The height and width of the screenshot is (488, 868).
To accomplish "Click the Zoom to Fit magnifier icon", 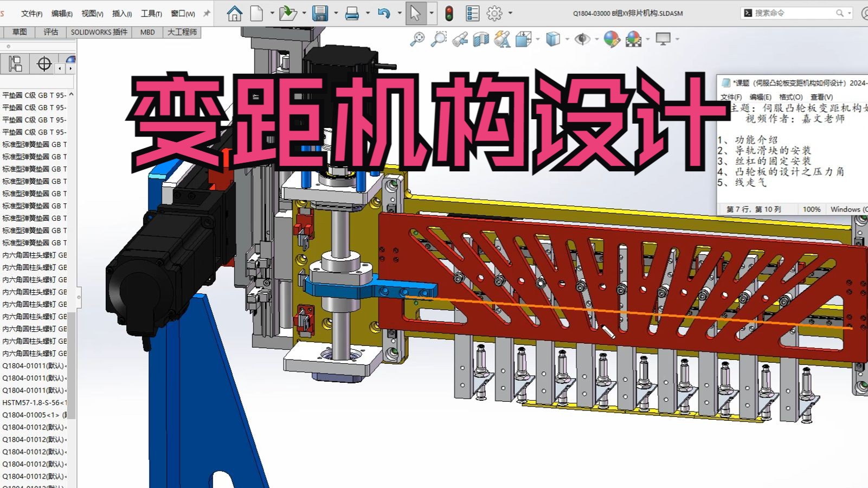I will pyautogui.click(x=417, y=39).
